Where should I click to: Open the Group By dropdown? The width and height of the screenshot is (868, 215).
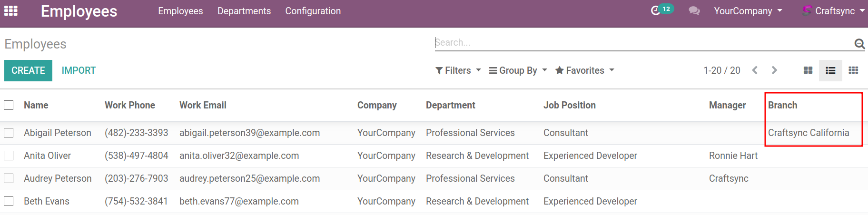[x=518, y=70]
